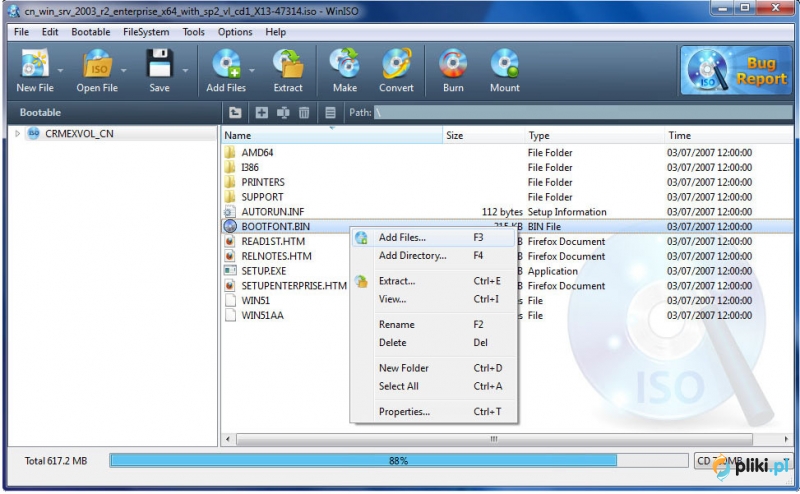Open the Bootable menu
The height and width of the screenshot is (494, 800).
click(x=91, y=32)
